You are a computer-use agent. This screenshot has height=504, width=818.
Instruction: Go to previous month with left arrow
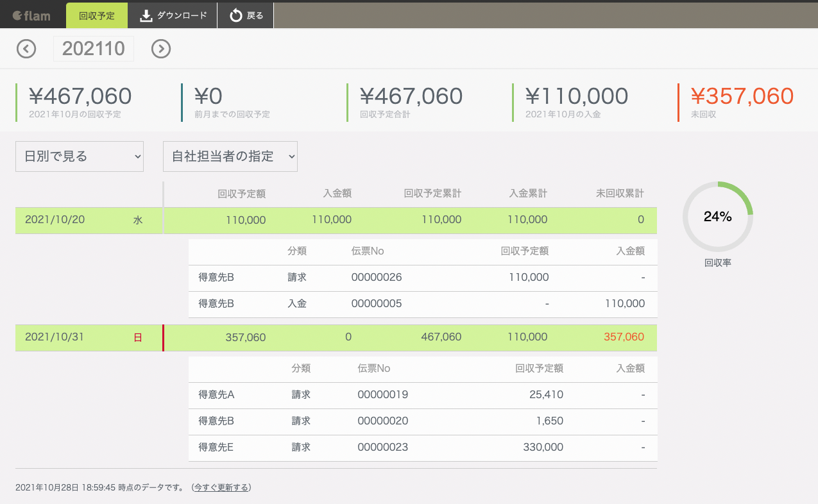pos(26,49)
